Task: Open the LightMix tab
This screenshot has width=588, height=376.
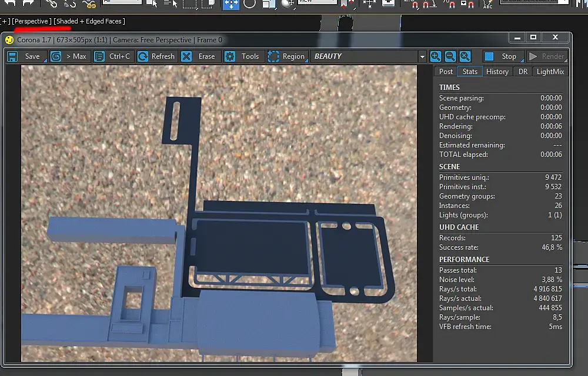Action: point(550,72)
